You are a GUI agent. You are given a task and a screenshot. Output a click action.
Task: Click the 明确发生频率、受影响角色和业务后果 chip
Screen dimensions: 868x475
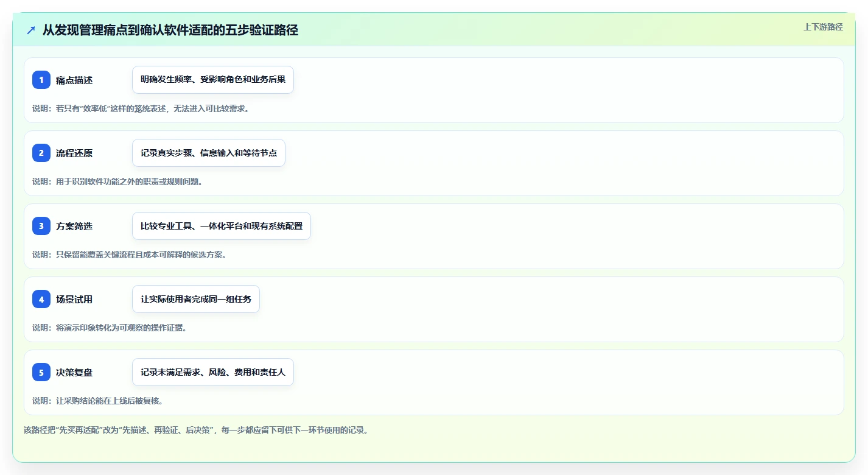point(213,80)
